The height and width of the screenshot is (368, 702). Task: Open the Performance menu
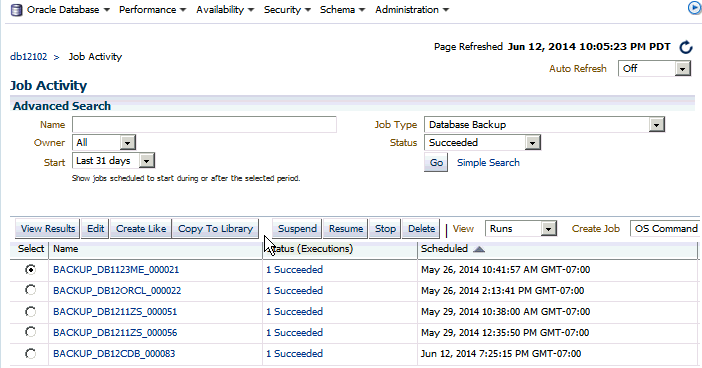tap(152, 9)
